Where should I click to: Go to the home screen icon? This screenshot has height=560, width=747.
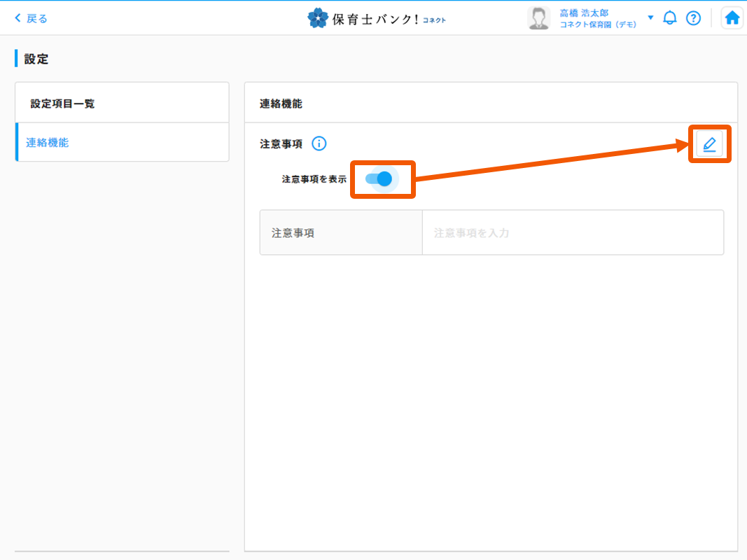coord(732,18)
